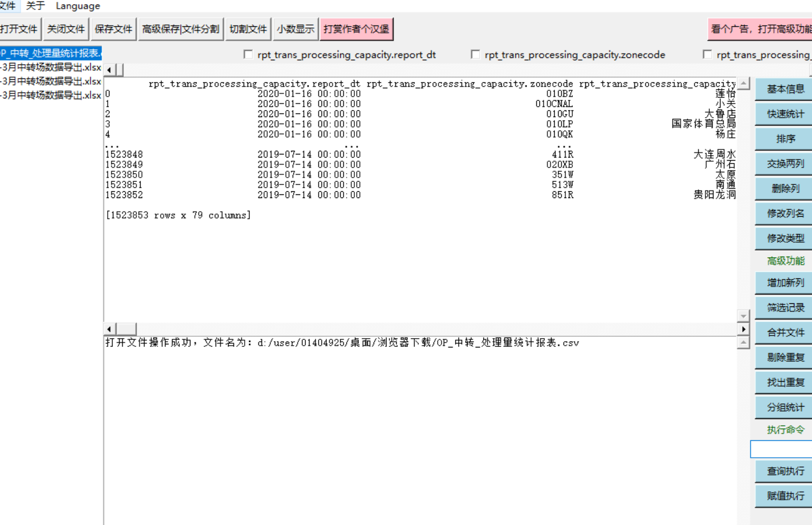
Task: Check the rightmost rpt_trans_processing column checkbox
Action: 707,54
